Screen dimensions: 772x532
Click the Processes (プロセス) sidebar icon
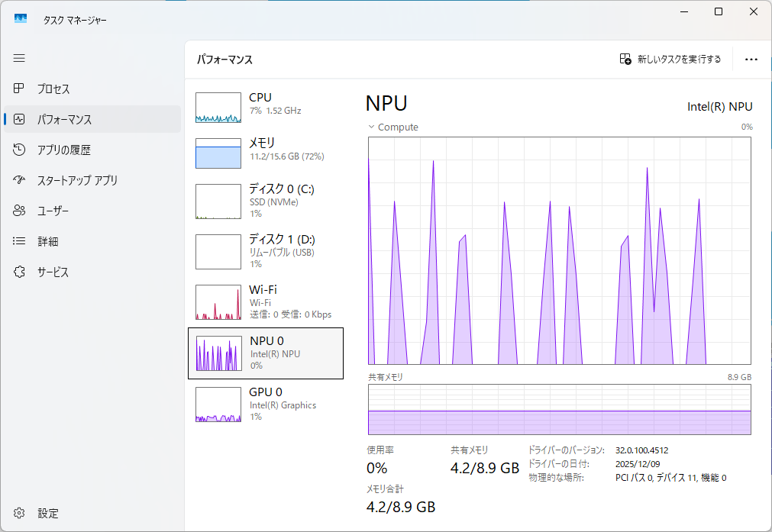19,89
